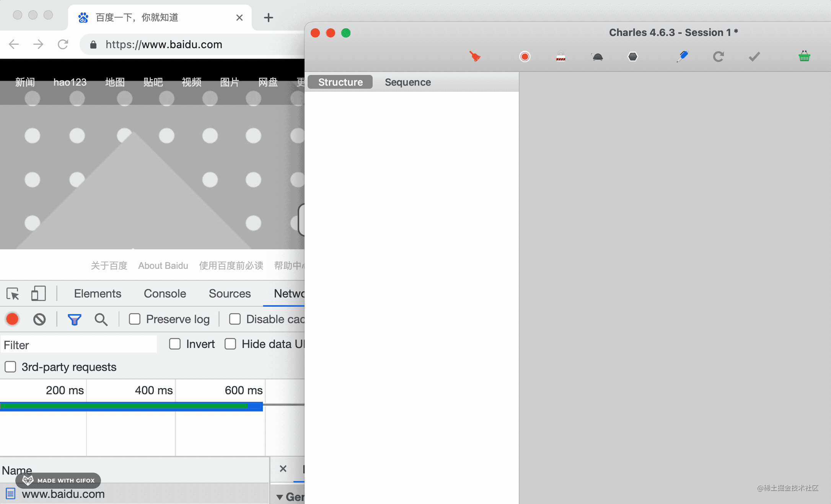831x504 pixels.
Task: Toggle breakpoints hexagon icon in Charles
Action: (633, 57)
